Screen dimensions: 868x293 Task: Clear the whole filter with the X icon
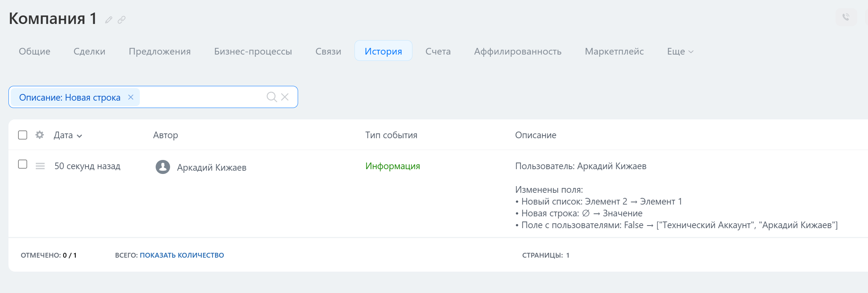(x=285, y=97)
